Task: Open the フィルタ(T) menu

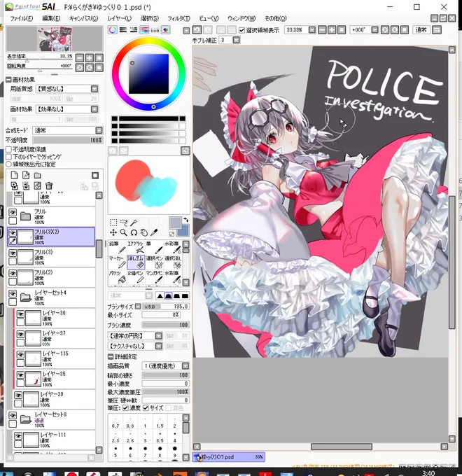Action: coord(178,18)
